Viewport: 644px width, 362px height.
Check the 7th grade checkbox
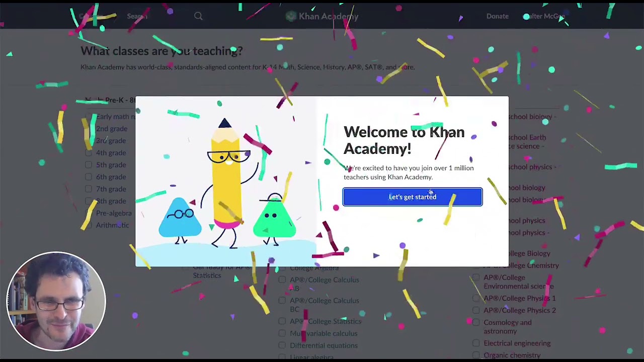89,189
